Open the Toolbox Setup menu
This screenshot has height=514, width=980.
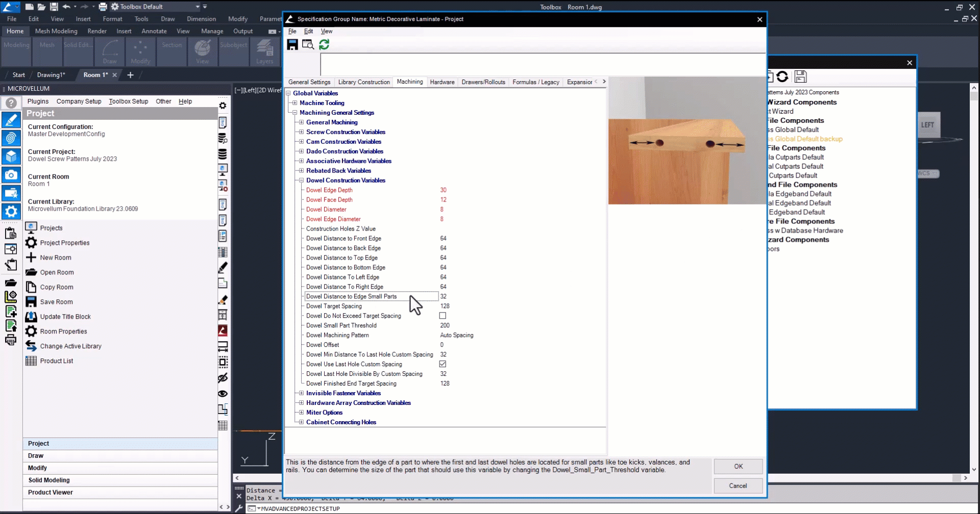coord(128,101)
